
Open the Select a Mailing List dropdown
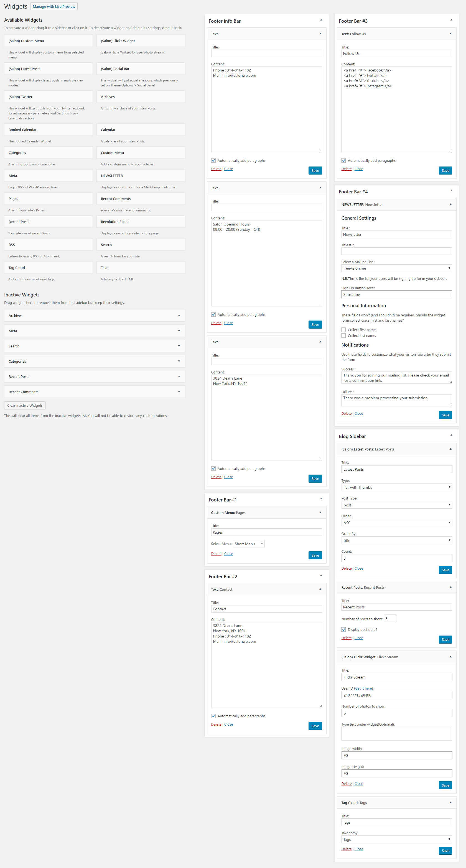[396, 268]
